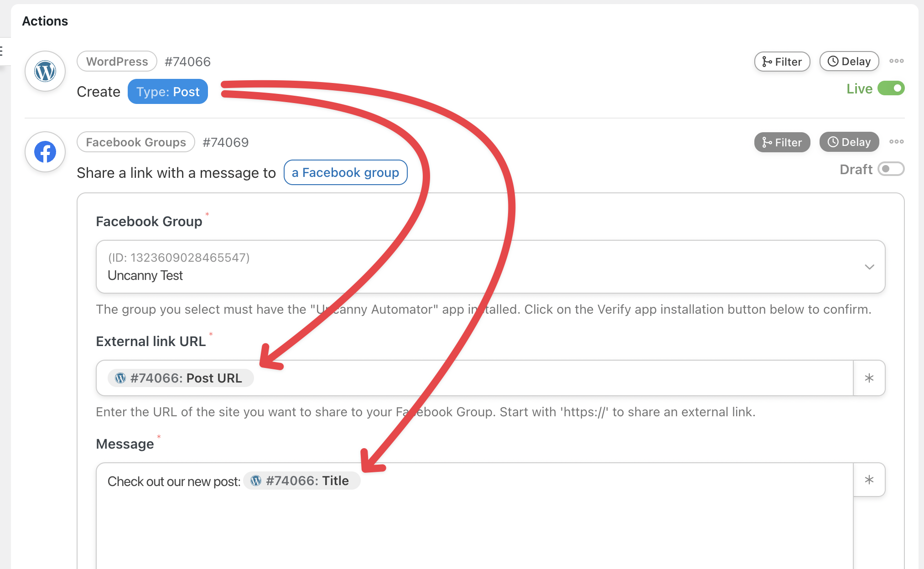Click the action ID #74069 text
This screenshot has width=924, height=569.
tap(226, 142)
